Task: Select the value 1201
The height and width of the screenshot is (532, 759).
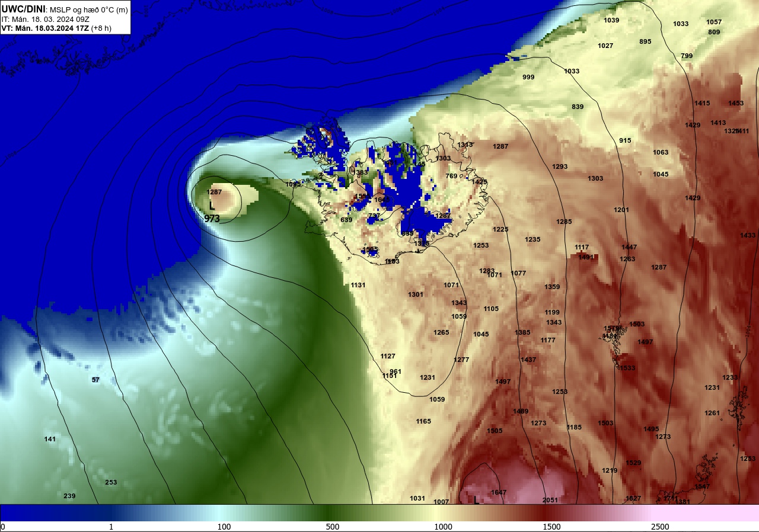Action: pyautogui.click(x=621, y=210)
